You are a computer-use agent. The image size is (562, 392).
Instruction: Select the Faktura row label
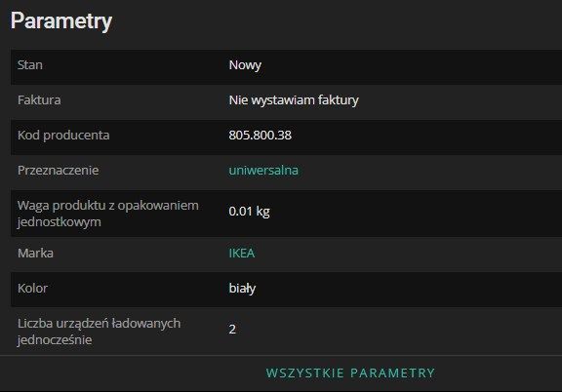click(39, 100)
